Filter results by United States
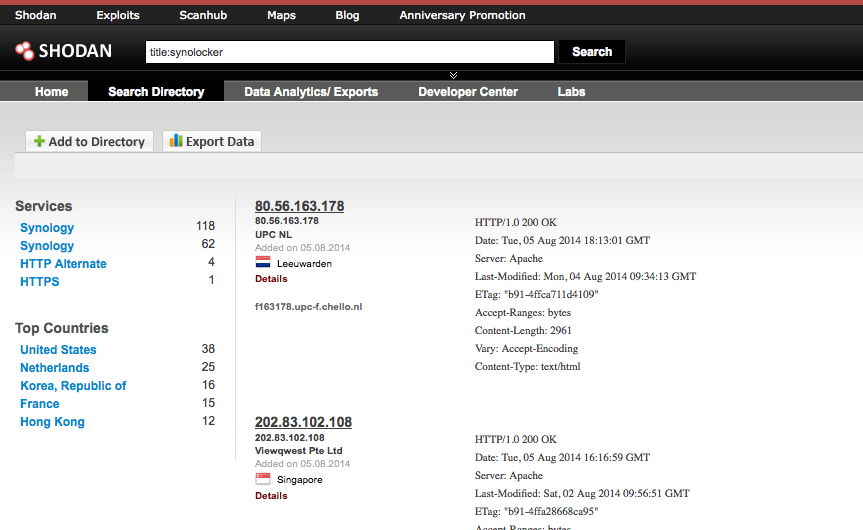This screenshot has height=530, width=863. click(x=58, y=349)
